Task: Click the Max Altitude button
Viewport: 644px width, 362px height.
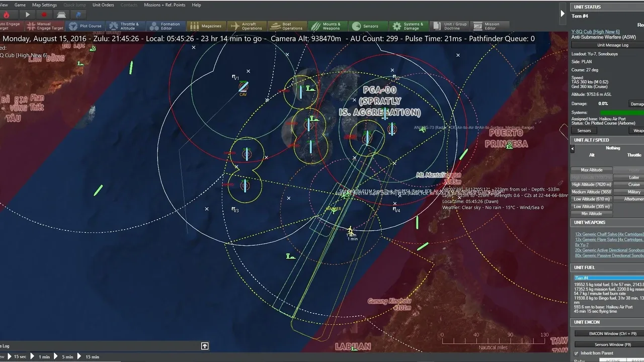Action: pyautogui.click(x=591, y=170)
